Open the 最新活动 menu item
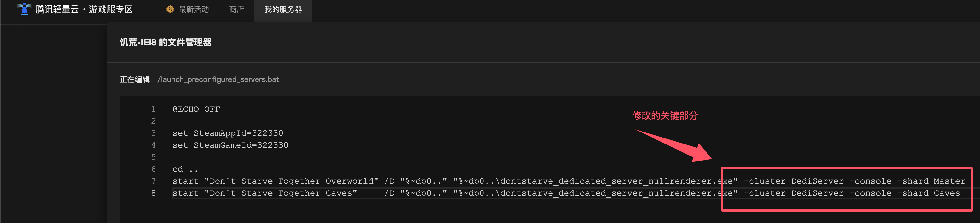This screenshot has width=980, height=223. pyautogui.click(x=194, y=9)
